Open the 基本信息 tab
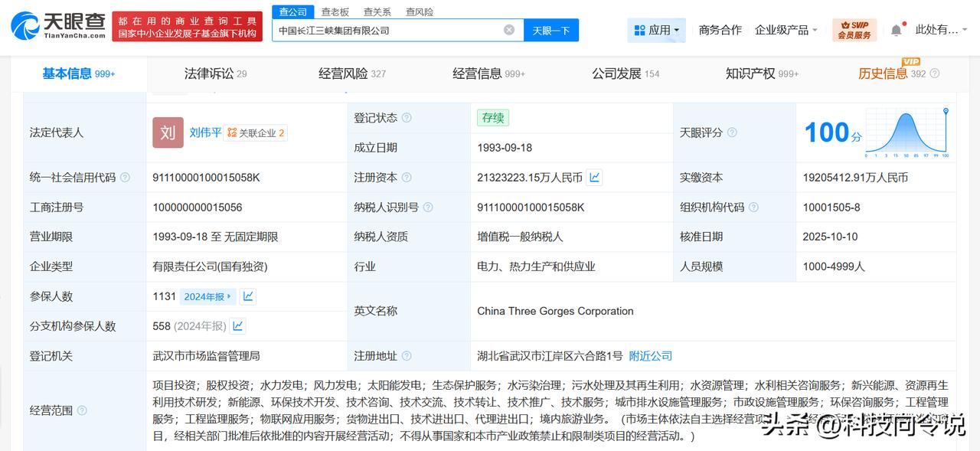 point(79,74)
